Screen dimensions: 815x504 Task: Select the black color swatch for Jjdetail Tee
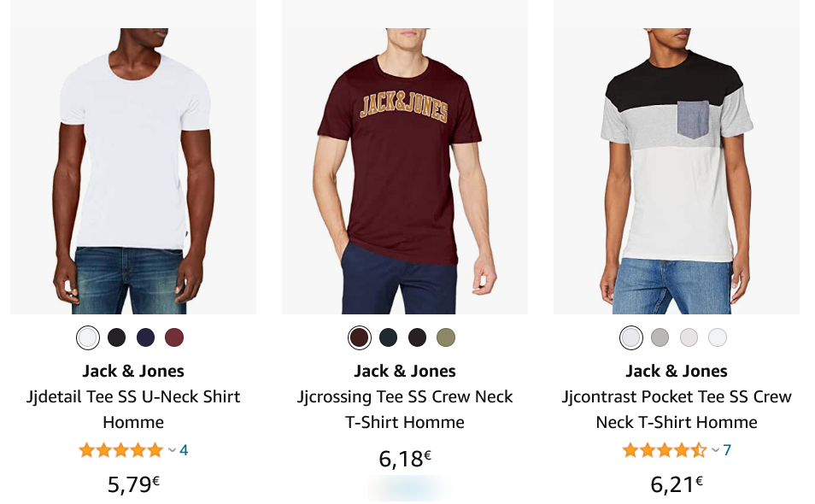pyautogui.click(x=116, y=337)
